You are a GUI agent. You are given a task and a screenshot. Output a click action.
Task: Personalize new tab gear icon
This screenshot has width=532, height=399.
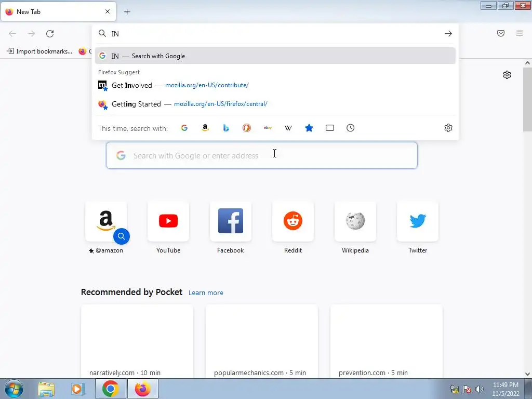tap(507, 75)
